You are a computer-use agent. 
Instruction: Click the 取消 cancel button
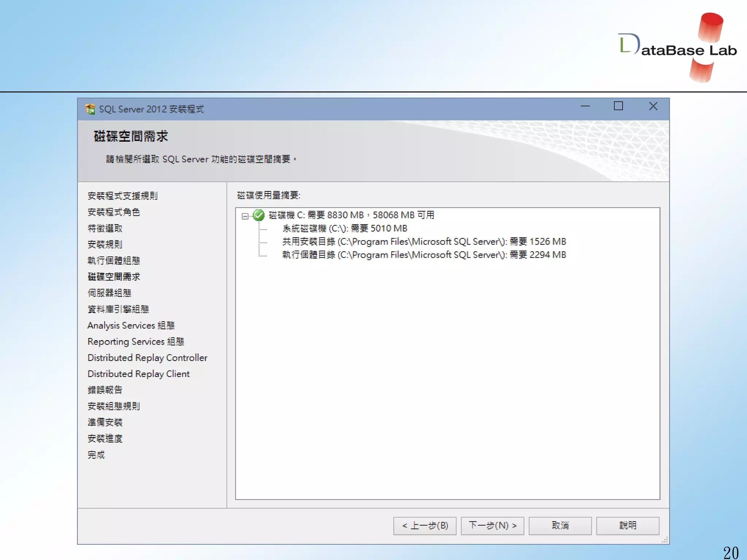point(560,526)
